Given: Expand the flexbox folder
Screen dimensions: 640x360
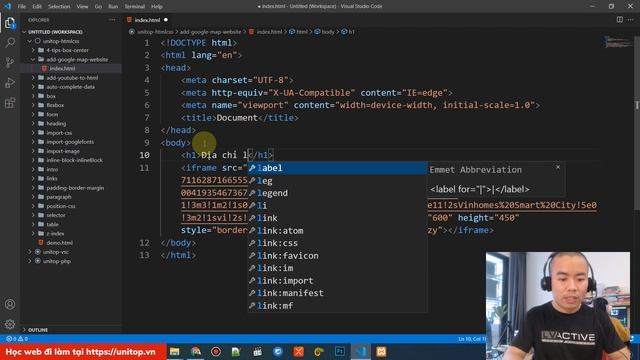Looking at the screenshot, I should (x=55, y=105).
